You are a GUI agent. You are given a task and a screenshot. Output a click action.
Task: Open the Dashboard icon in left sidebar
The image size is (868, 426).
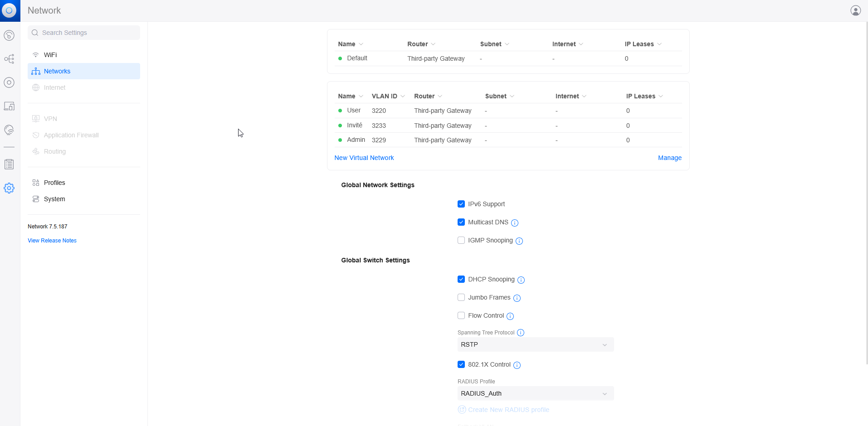click(9, 35)
